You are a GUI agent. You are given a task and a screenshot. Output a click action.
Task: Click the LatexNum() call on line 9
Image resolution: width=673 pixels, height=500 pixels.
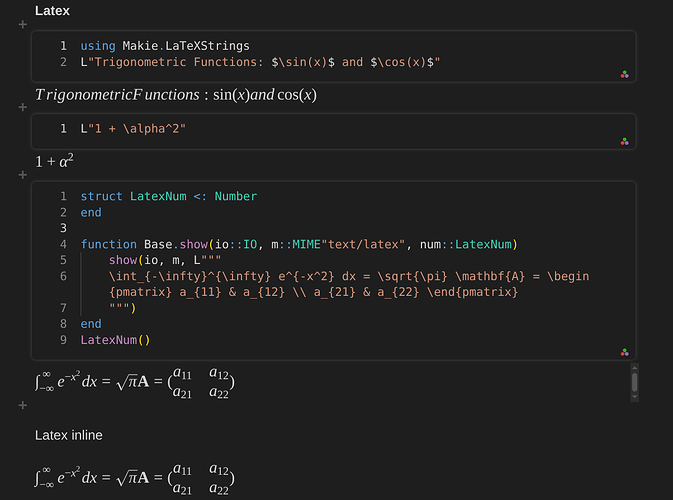[x=115, y=340]
